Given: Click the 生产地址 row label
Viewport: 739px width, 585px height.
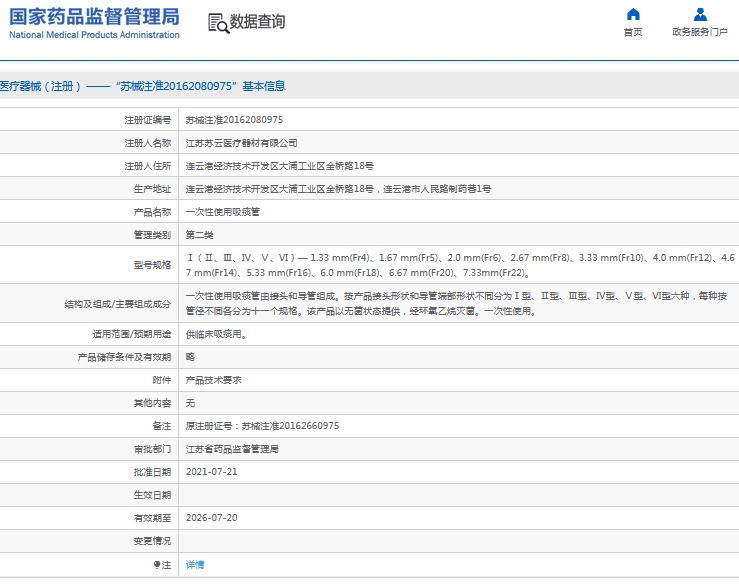Looking at the screenshot, I should [x=152, y=189].
